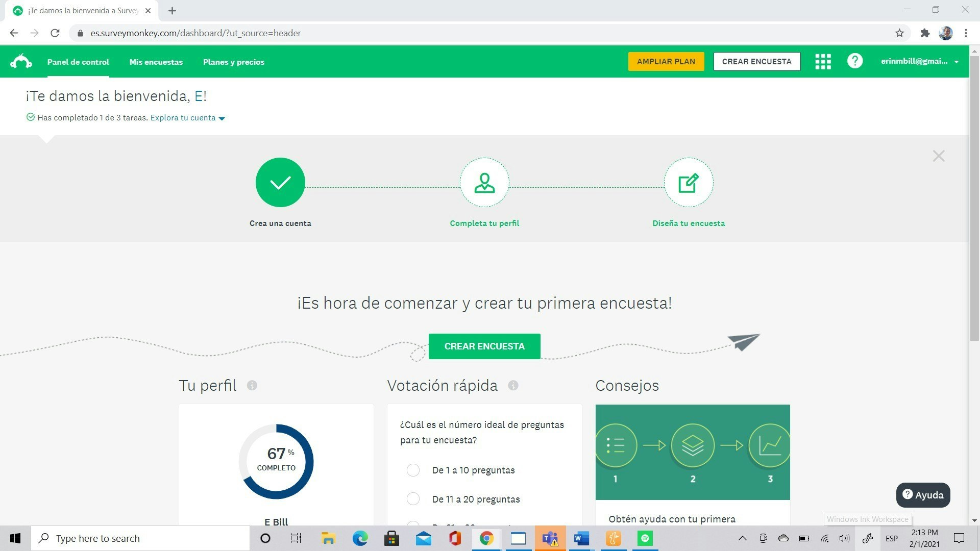Bookmark page with star icon
The height and width of the screenshot is (551, 980).
(x=899, y=33)
